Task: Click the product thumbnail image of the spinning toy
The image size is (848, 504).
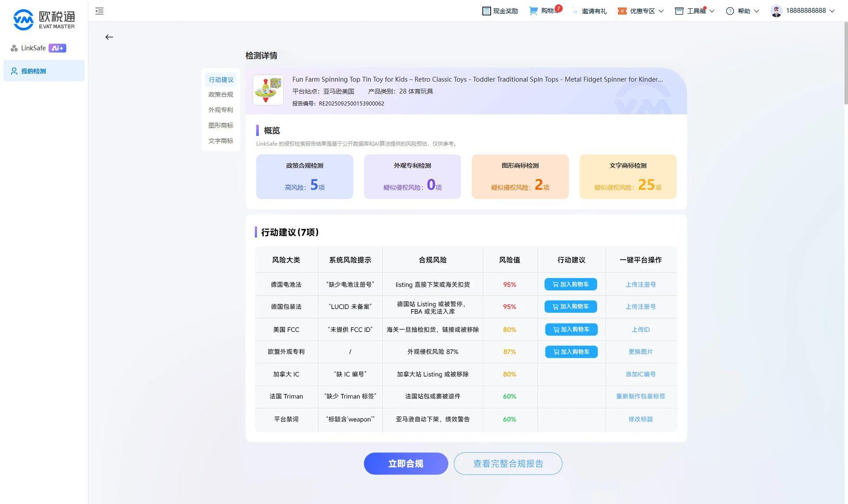Action: [x=268, y=90]
